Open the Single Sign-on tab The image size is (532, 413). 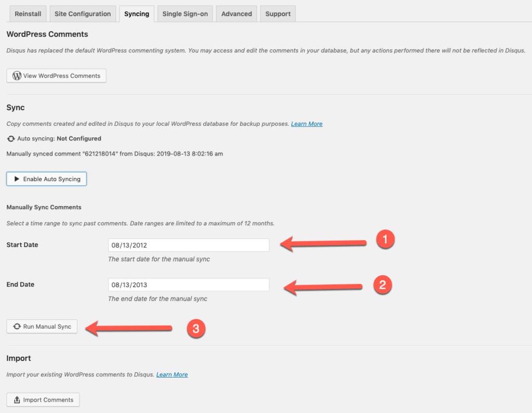(x=185, y=14)
